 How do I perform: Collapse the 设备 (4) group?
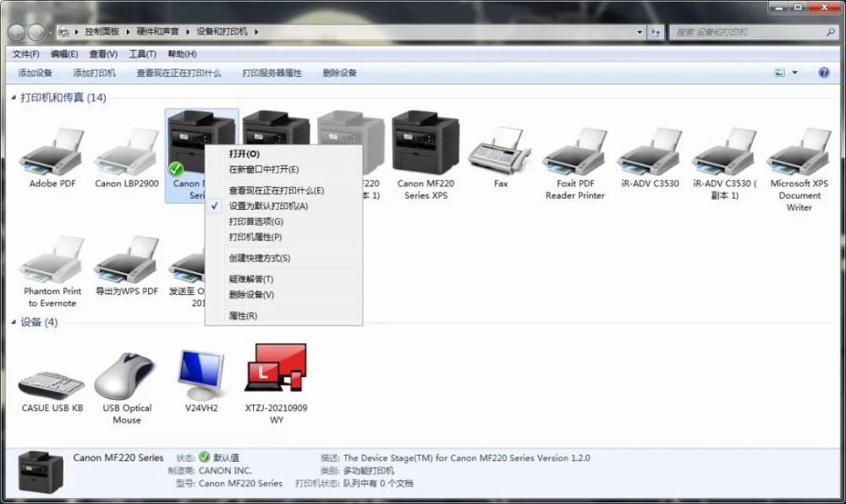click(14, 322)
